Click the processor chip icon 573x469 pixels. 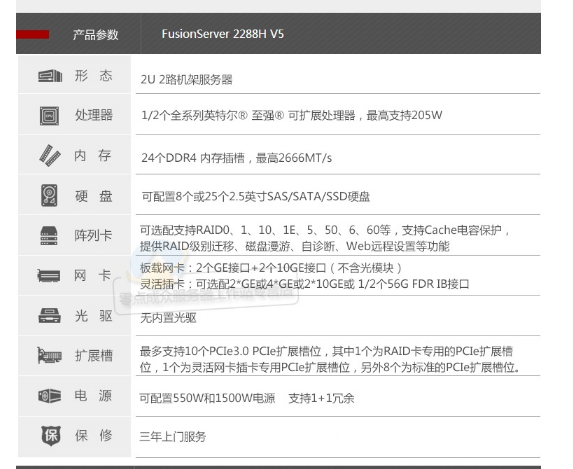tap(49, 116)
